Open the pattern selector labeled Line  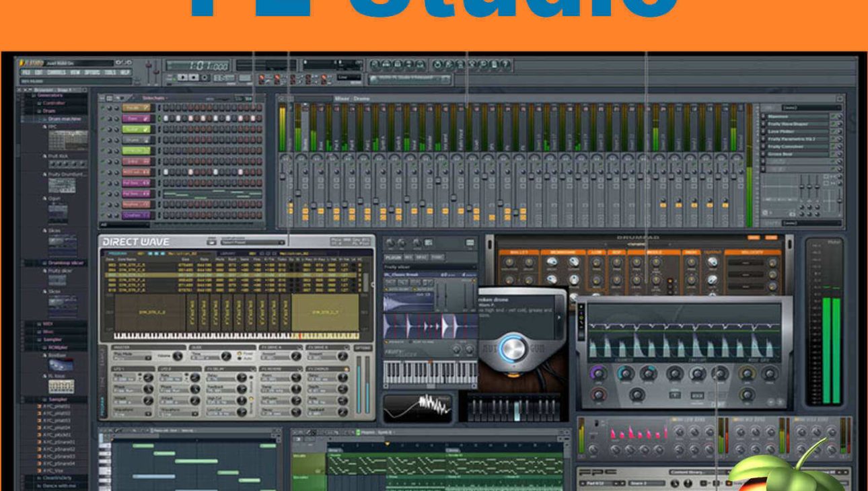[349, 77]
